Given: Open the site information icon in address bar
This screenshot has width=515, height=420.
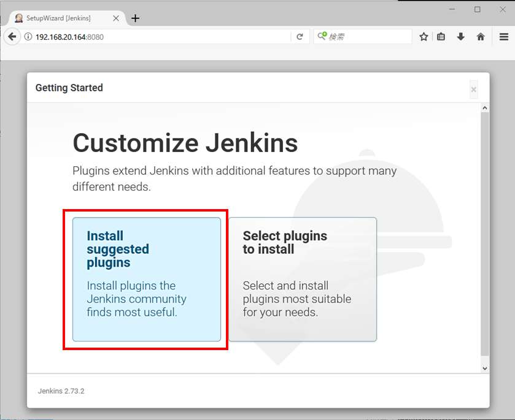Looking at the screenshot, I should (28, 37).
